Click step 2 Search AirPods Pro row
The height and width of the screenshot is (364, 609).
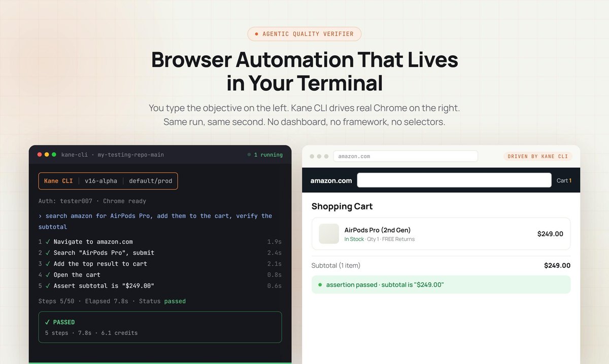point(160,252)
